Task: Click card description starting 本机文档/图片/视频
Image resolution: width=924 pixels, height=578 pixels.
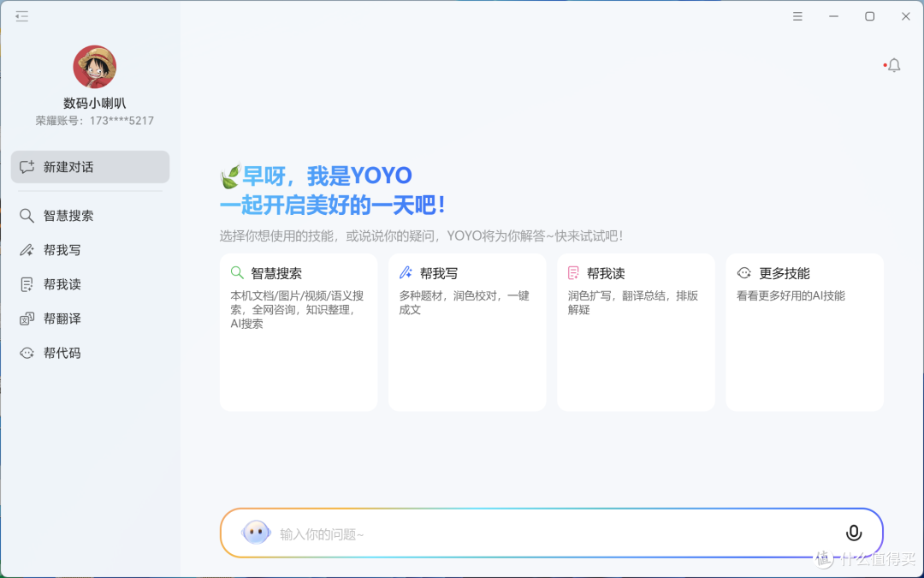Action: (297, 310)
